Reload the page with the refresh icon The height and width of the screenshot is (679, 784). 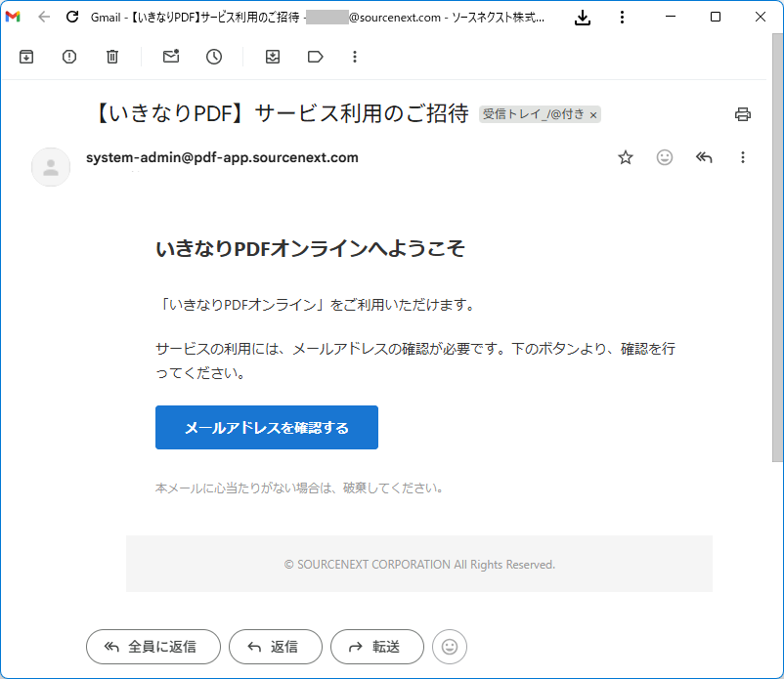point(71,17)
